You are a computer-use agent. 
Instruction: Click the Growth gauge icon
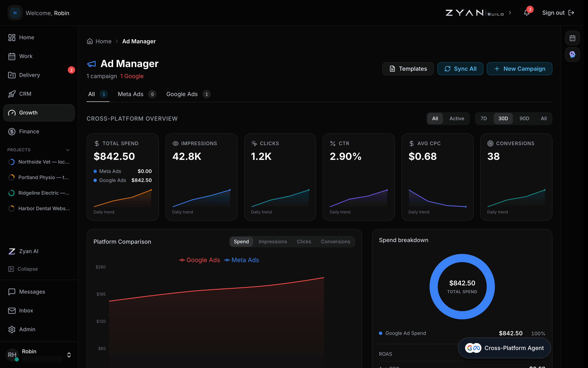(x=12, y=113)
